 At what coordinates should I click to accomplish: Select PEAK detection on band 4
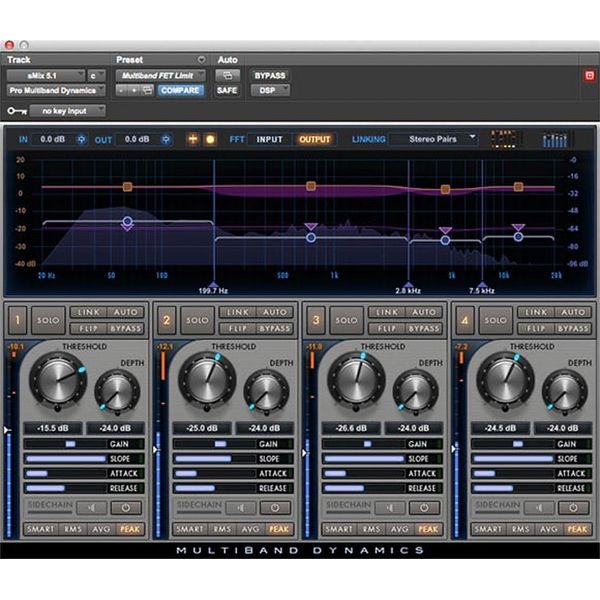point(577,529)
